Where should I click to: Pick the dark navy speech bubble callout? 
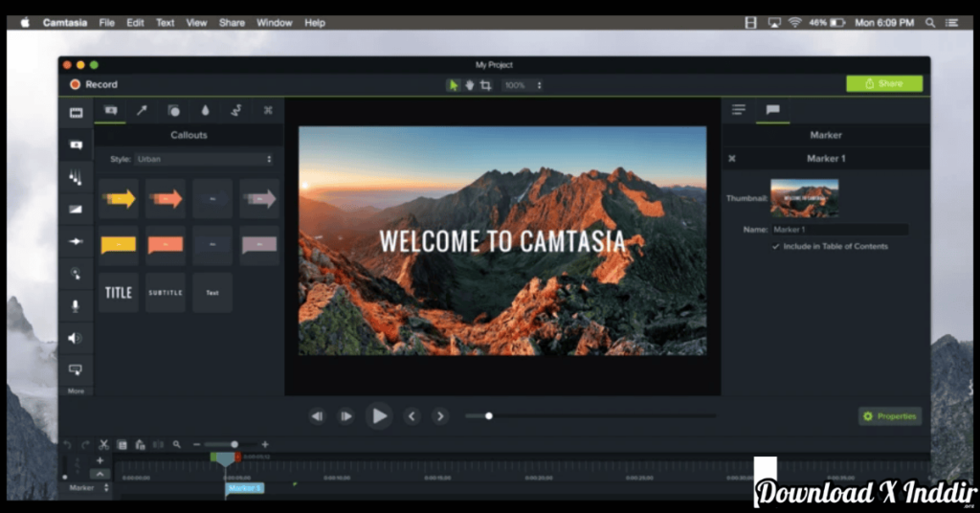tap(212, 245)
